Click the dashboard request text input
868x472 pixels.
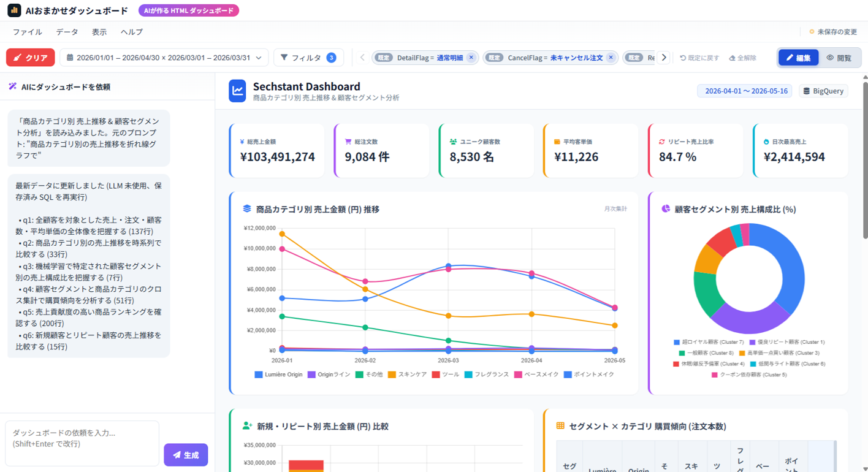(x=82, y=443)
